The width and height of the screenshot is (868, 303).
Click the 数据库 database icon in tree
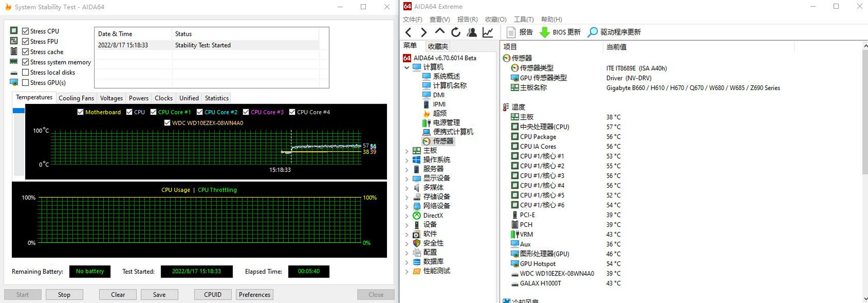pos(416,262)
